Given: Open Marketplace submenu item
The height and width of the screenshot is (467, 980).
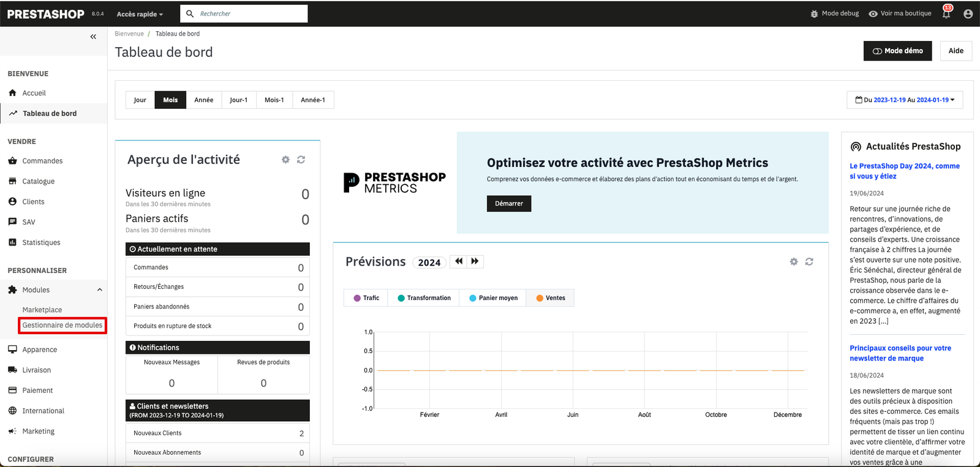Looking at the screenshot, I should click(x=42, y=310).
